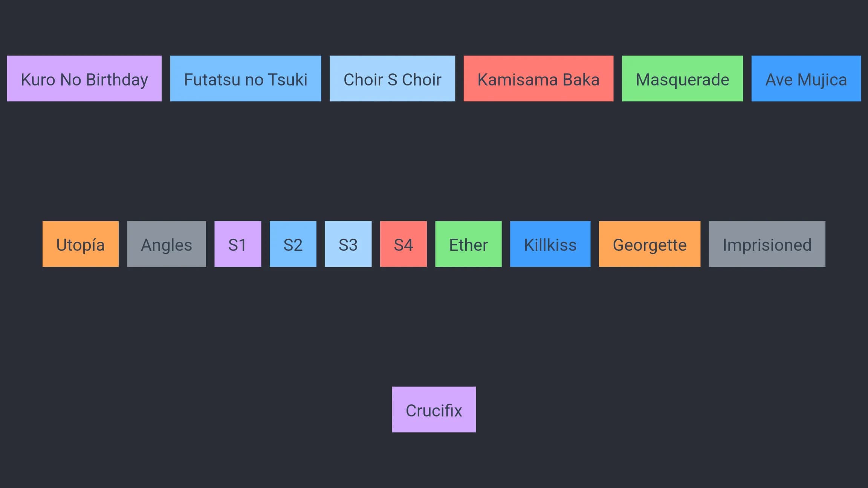
Task: Select the blue S2 tile
Action: [293, 244]
